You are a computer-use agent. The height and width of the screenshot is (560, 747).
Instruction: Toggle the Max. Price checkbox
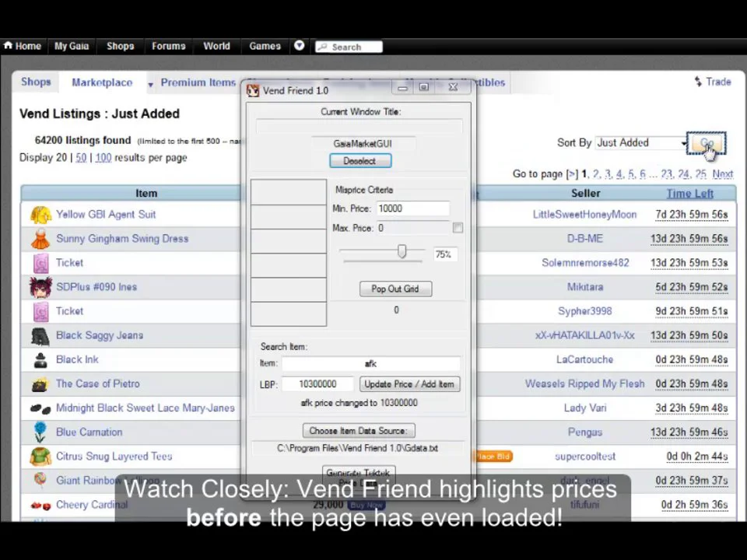[458, 228]
